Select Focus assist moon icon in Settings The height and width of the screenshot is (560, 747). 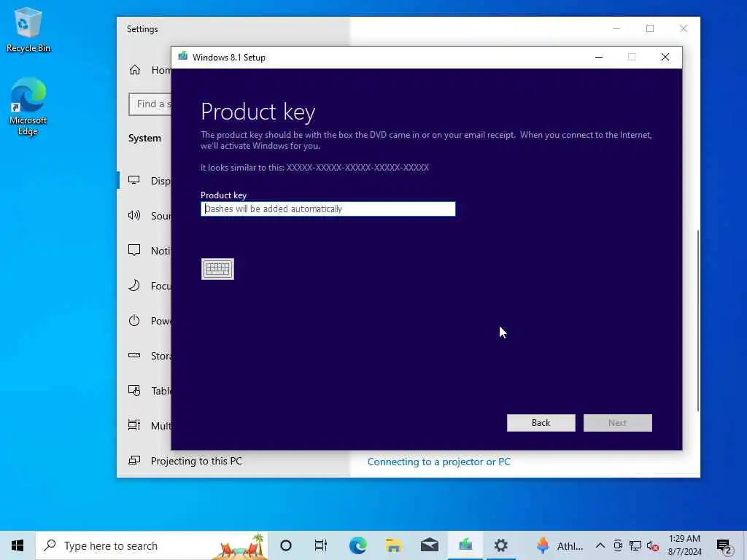(x=134, y=285)
